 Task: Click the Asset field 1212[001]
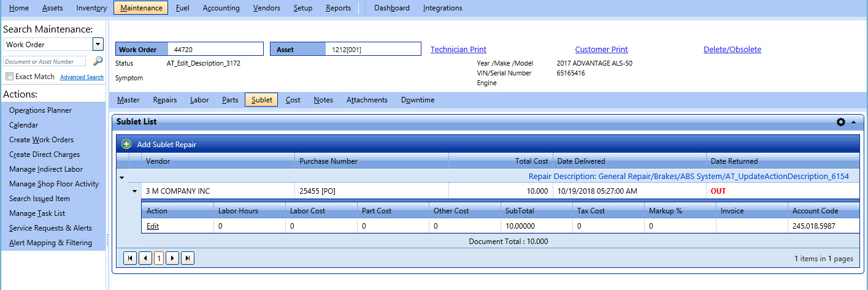373,49
